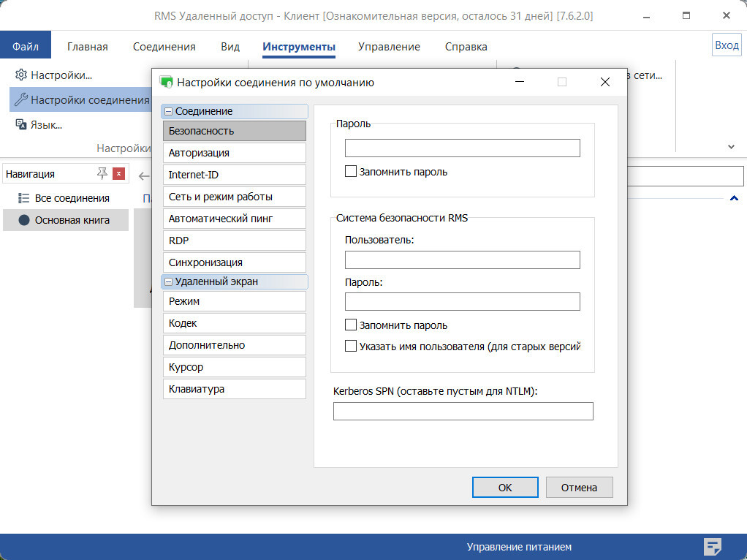747x560 pixels.
Task: Click the Вход button
Action: 727,45
